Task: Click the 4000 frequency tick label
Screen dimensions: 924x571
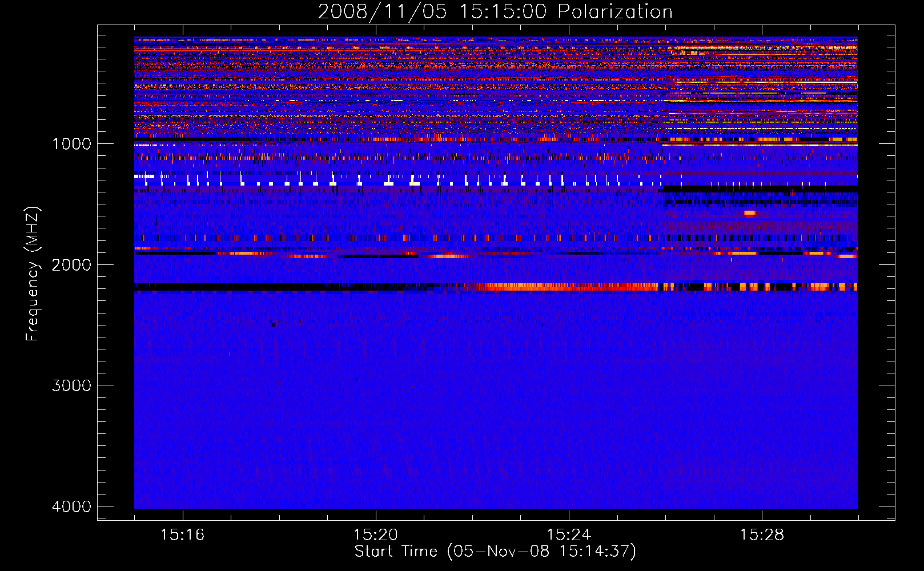Action: coord(71,506)
